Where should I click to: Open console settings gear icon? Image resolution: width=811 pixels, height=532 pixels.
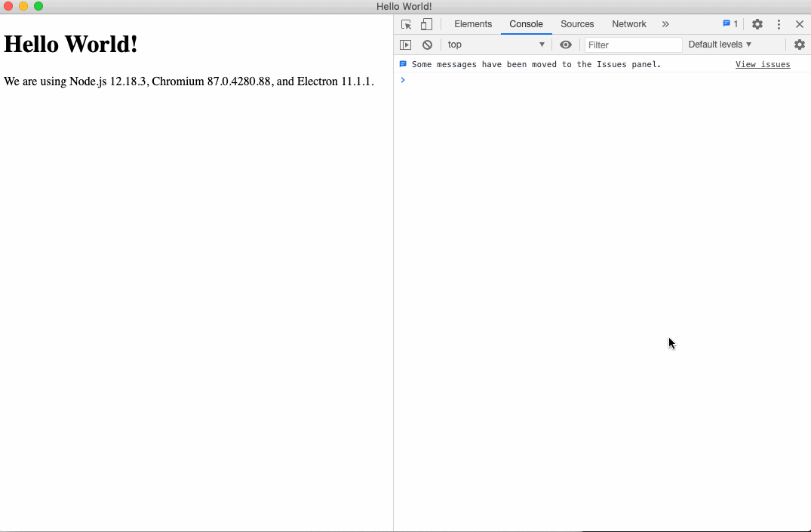[800, 45]
